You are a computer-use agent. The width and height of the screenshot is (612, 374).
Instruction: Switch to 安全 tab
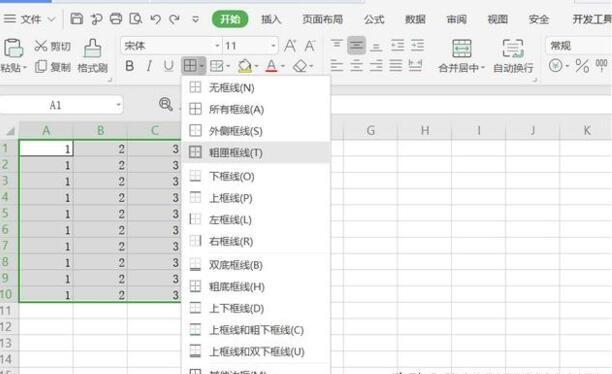pyautogui.click(x=539, y=19)
